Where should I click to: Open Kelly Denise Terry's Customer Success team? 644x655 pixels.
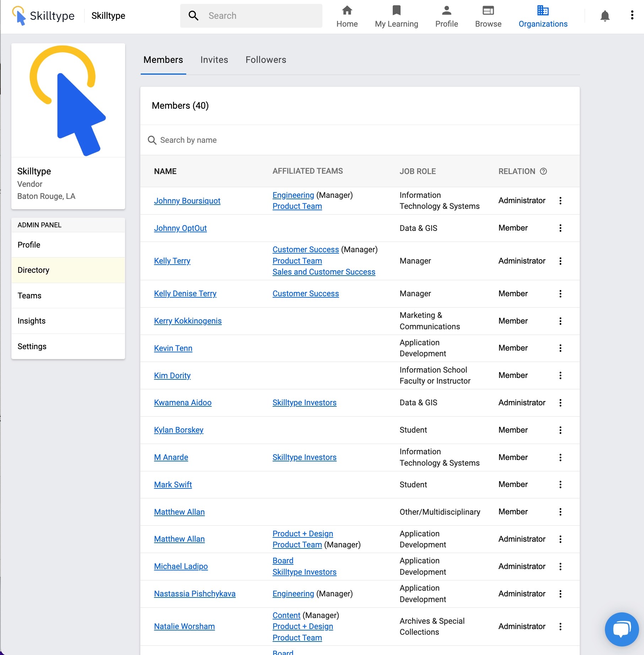pyautogui.click(x=306, y=293)
